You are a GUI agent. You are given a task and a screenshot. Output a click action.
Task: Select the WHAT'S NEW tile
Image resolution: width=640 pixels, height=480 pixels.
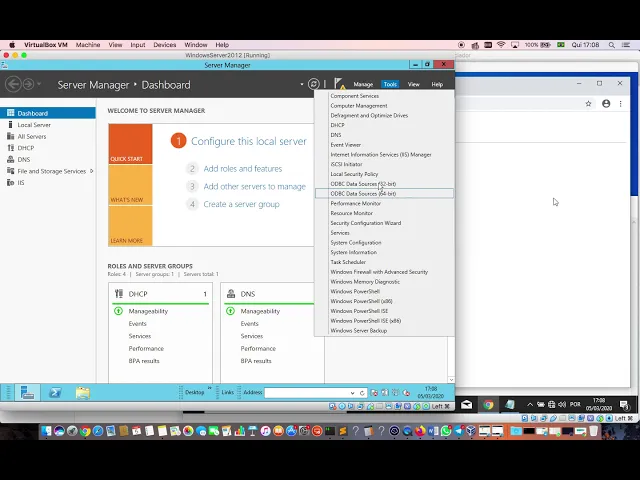(130, 185)
